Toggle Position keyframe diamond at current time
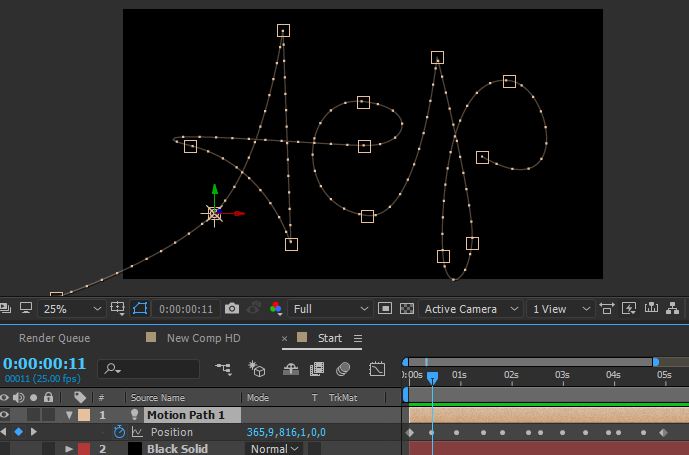Screen dimensions: 689x455 click(18, 432)
